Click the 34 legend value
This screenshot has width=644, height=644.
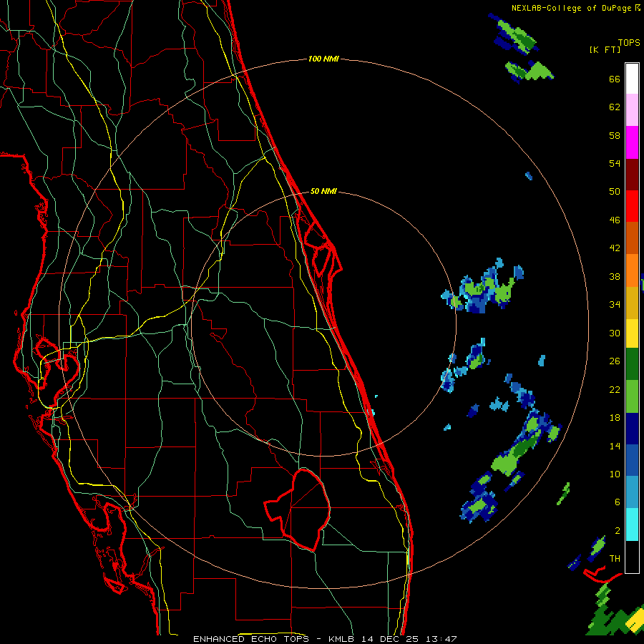point(615,304)
